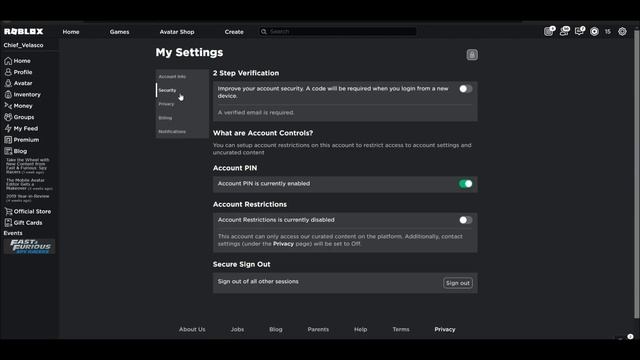The image size is (640, 360).
Task: Open the Profile sidebar icon
Action: pos(8,72)
